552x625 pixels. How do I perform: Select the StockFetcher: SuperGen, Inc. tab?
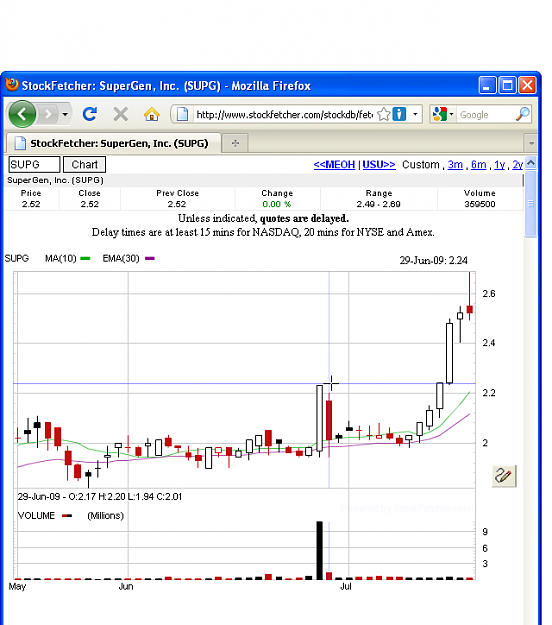113,143
